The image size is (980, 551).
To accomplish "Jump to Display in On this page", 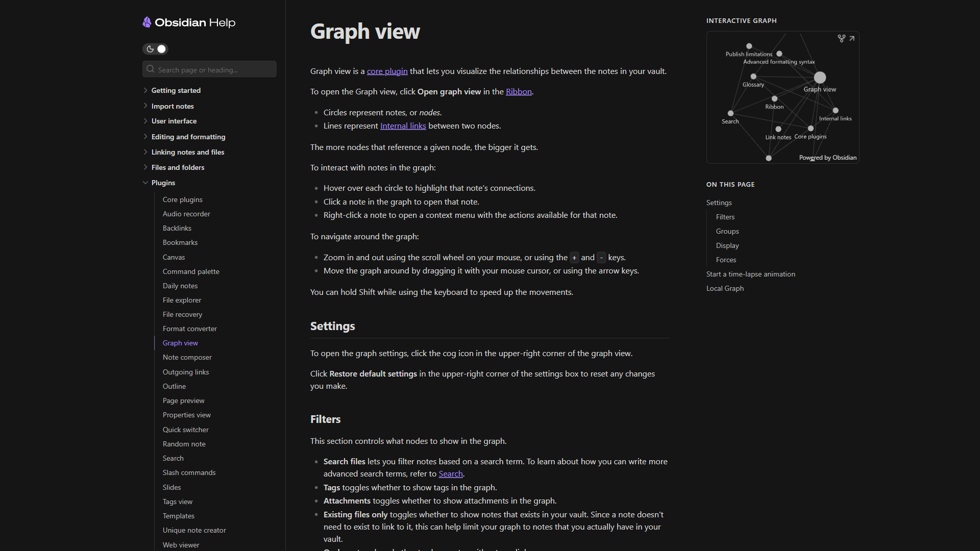I will (x=727, y=245).
